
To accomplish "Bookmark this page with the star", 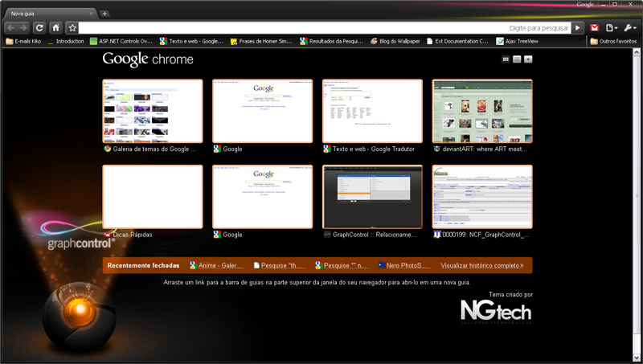I will [x=72, y=28].
